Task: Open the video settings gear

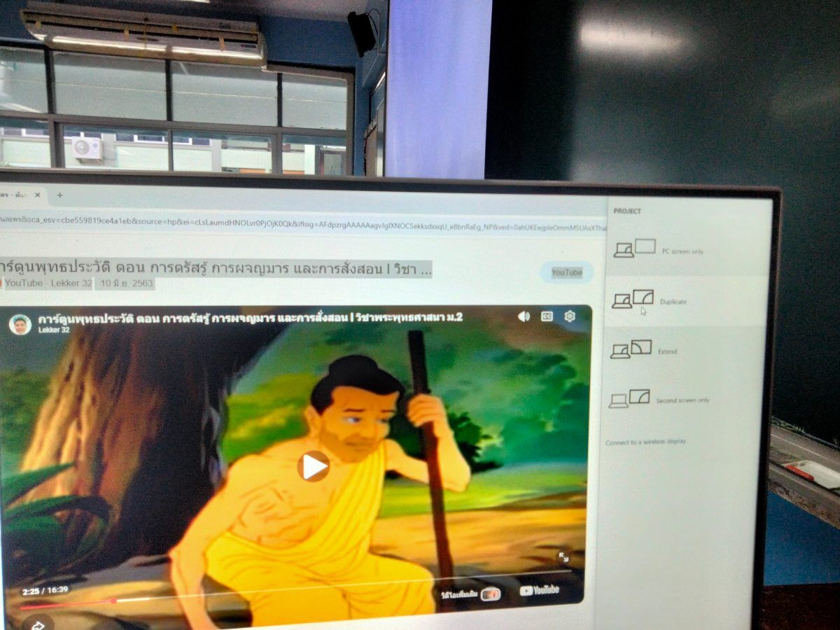Action: coord(570,316)
